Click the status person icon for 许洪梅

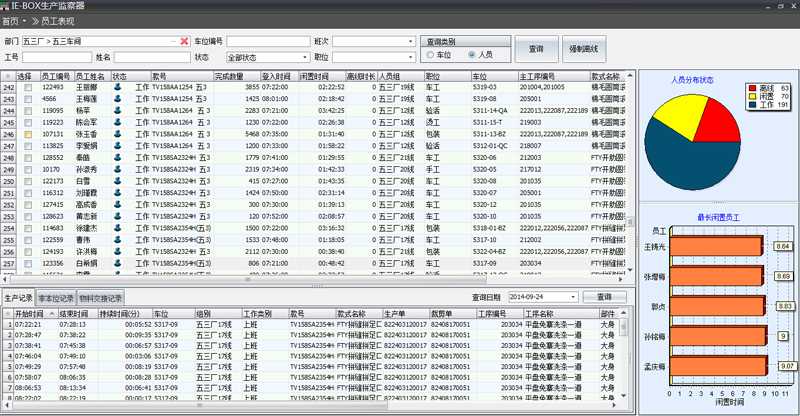pos(117,251)
